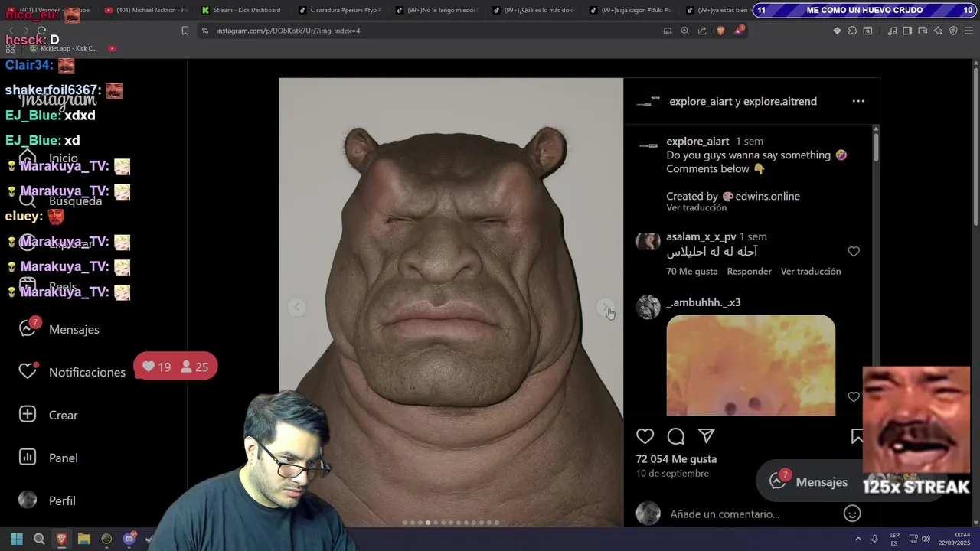
Task: Click the Brave Shields lion icon
Action: (x=720, y=31)
